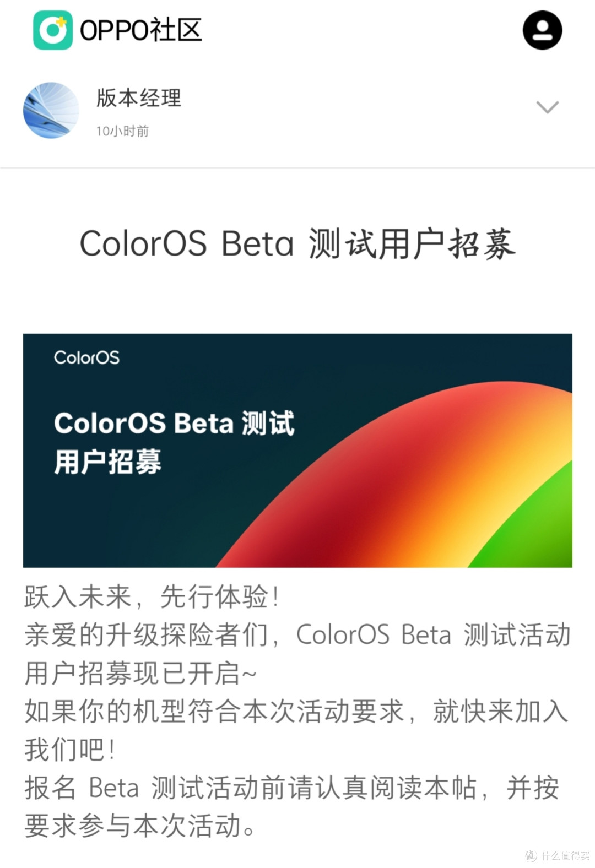Viewport: 595px width, 868px height.
Task: Tap the 什么值得买 watermark icon
Action: [x=531, y=855]
